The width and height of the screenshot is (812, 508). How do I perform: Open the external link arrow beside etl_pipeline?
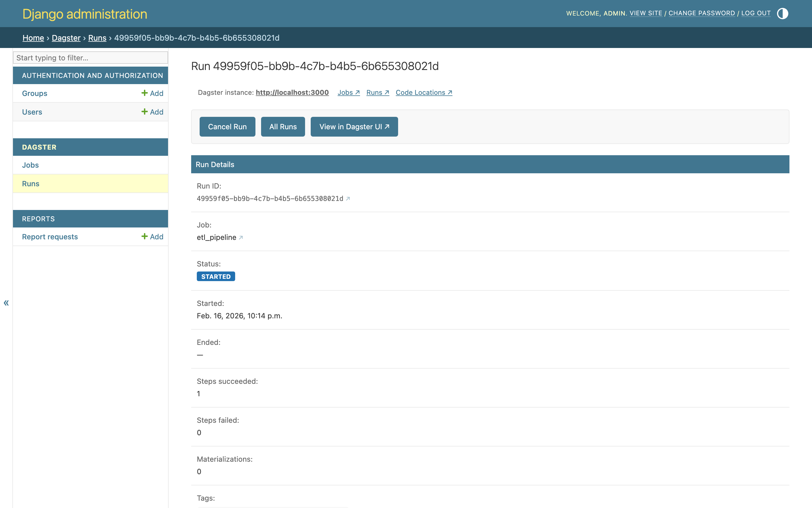click(x=241, y=238)
